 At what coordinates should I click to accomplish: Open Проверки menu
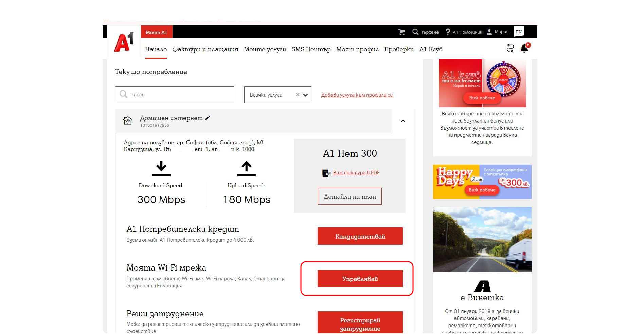click(399, 49)
